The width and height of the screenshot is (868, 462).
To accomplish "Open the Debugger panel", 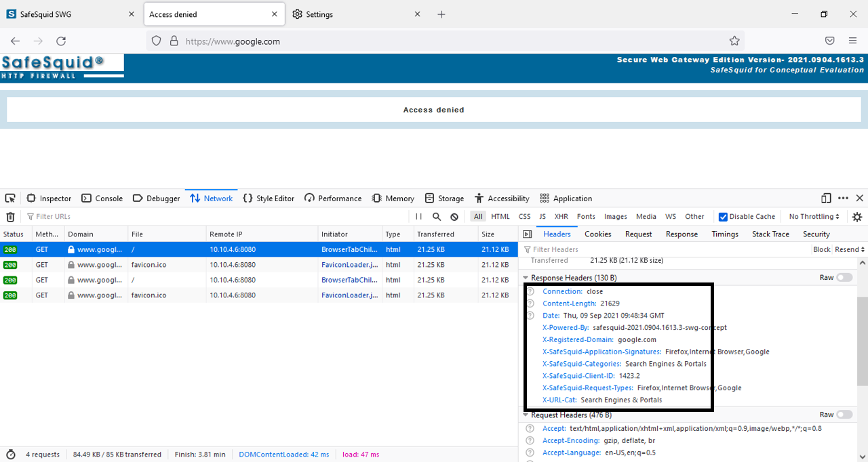I will 157,198.
